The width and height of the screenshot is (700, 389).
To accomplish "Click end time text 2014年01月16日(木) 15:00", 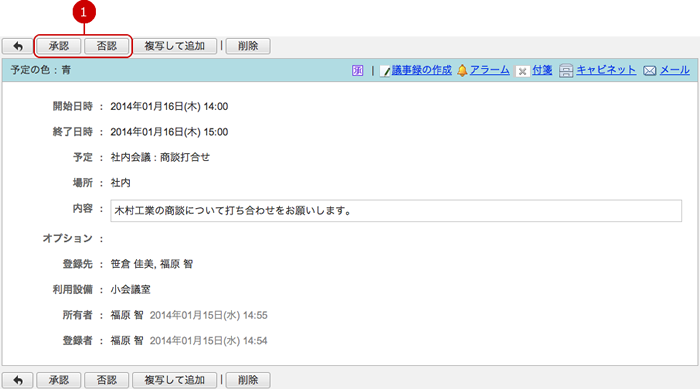I will (169, 132).
